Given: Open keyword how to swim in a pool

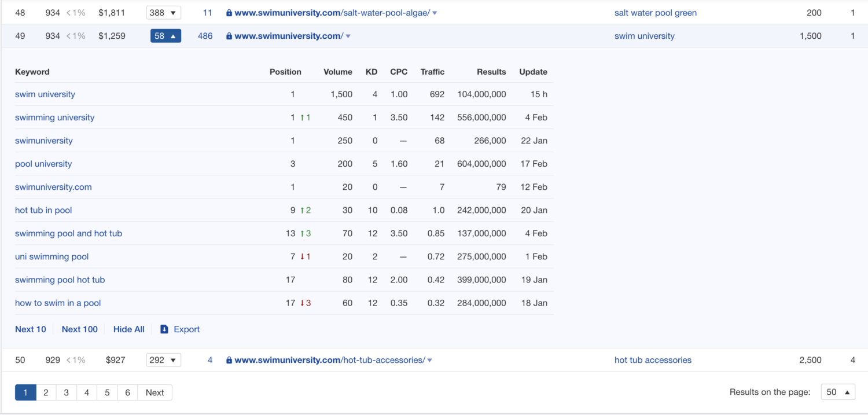Looking at the screenshot, I should (58, 303).
